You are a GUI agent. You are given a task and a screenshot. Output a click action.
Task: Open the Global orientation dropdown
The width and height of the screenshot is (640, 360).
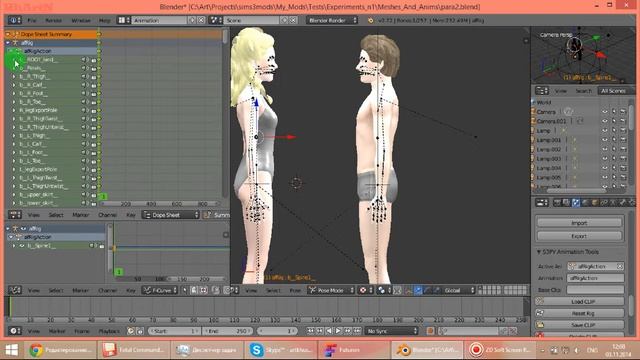tap(458, 290)
